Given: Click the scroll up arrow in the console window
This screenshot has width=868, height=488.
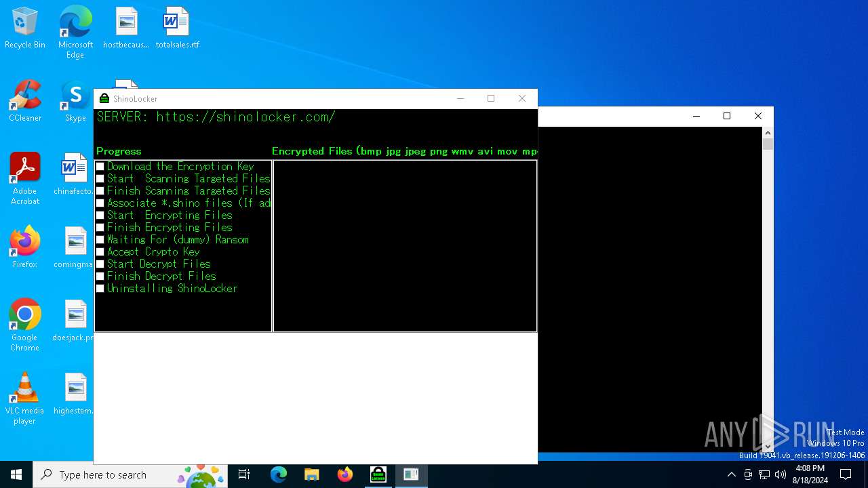Looking at the screenshot, I should (x=768, y=133).
